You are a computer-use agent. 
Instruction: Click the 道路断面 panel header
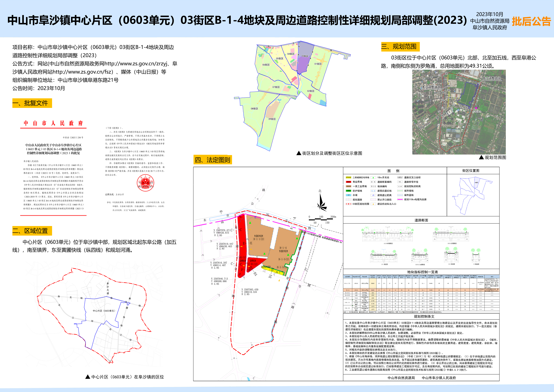[x=421, y=220]
